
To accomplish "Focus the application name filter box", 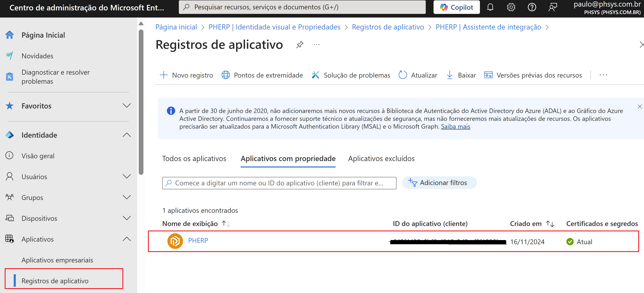I will (279, 183).
